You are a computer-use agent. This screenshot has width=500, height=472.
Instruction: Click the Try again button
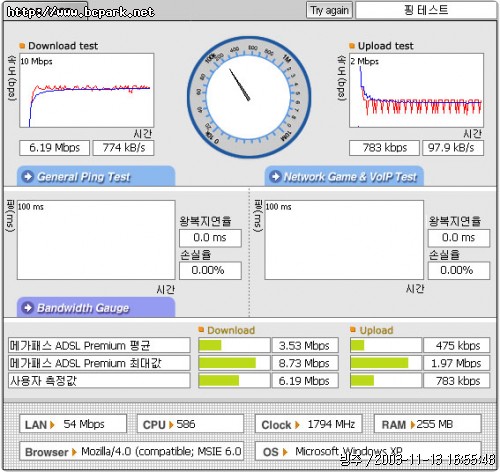[329, 11]
